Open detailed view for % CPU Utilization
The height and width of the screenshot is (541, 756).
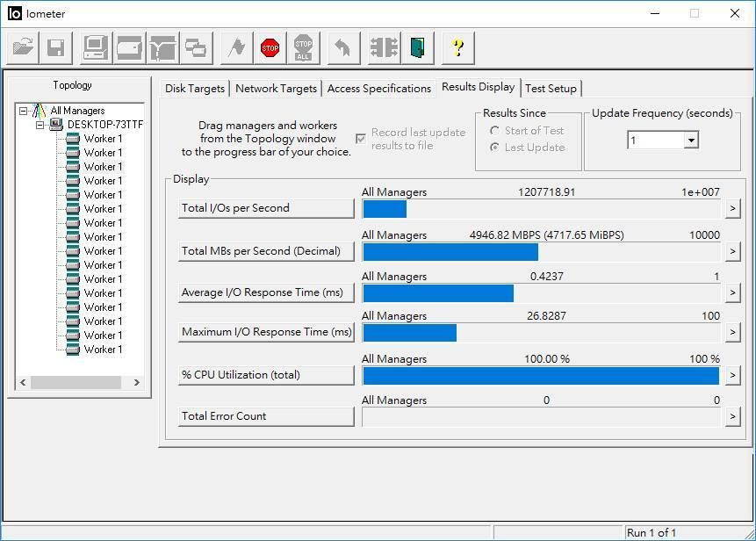point(733,375)
